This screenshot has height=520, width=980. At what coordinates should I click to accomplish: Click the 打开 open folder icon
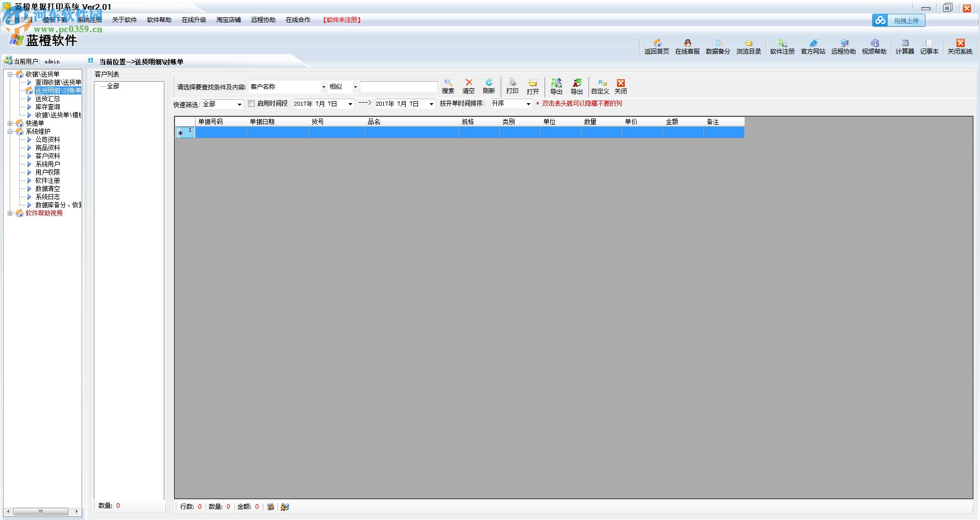(532, 86)
